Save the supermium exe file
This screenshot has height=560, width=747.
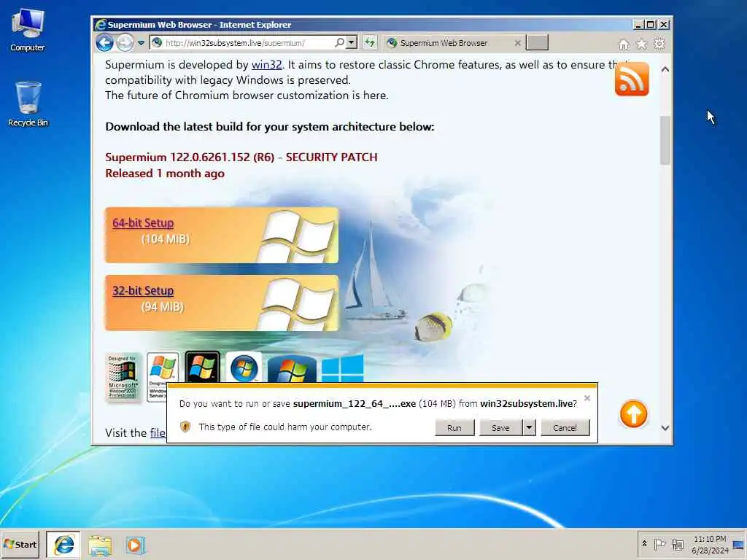(500, 427)
